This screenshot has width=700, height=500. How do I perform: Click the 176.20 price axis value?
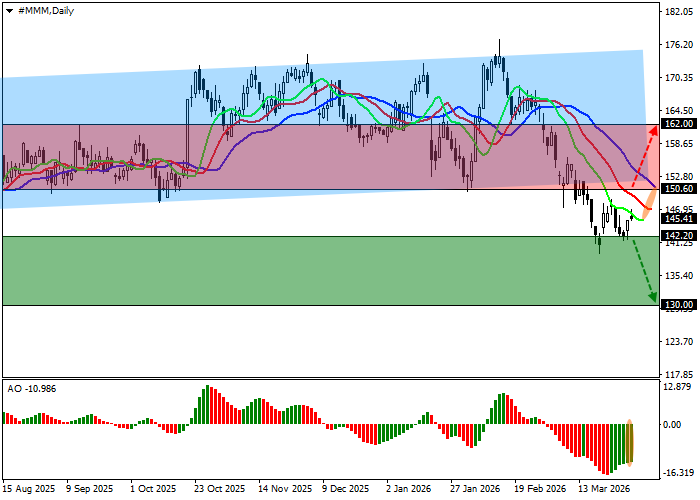679,45
